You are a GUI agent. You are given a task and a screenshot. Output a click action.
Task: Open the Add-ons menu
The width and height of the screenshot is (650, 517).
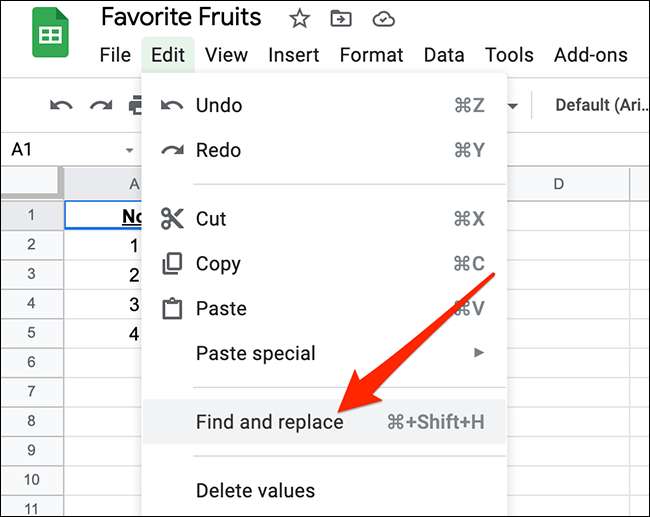[x=590, y=55]
